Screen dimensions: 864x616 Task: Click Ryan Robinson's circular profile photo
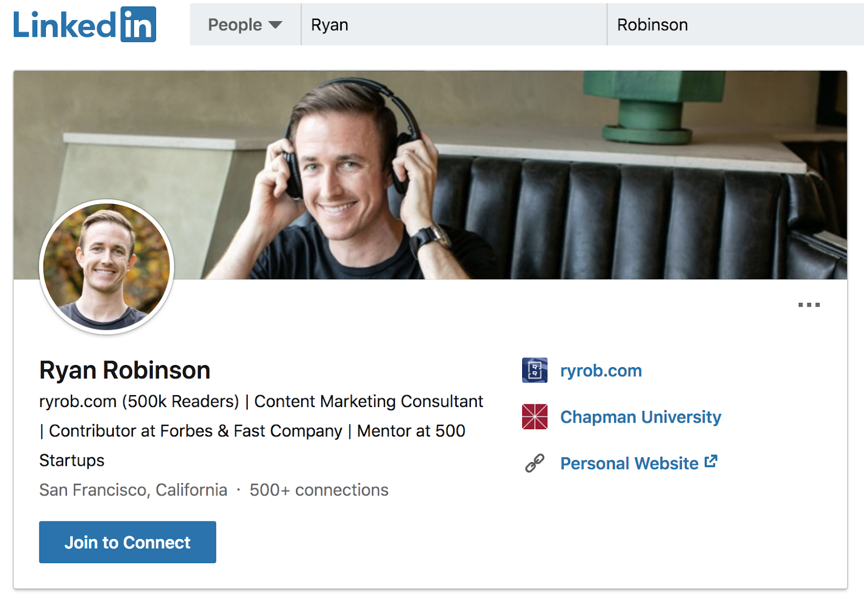tap(106, 267)
